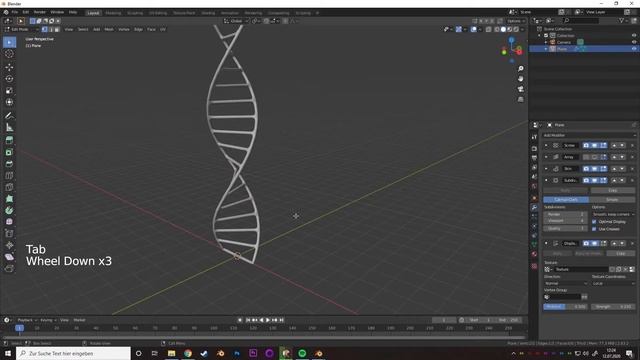Click Copy on Displace modifier
Image resolution: width=640 pixels, height=360 pixels.
click(620, 253)
